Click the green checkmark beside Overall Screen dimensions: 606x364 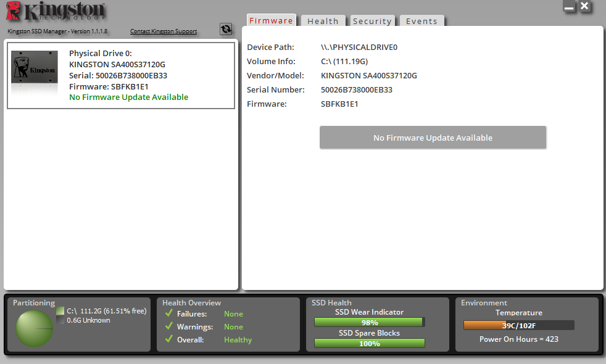point(169,339)
